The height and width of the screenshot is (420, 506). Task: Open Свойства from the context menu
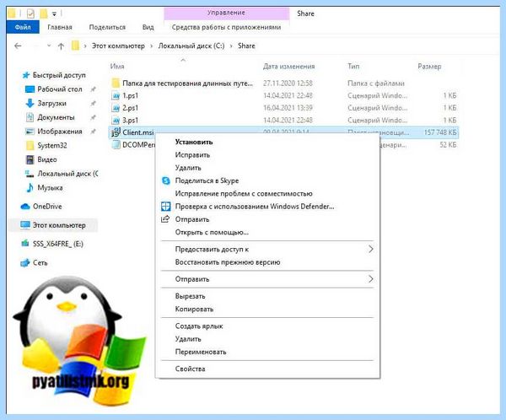[190, 369]
